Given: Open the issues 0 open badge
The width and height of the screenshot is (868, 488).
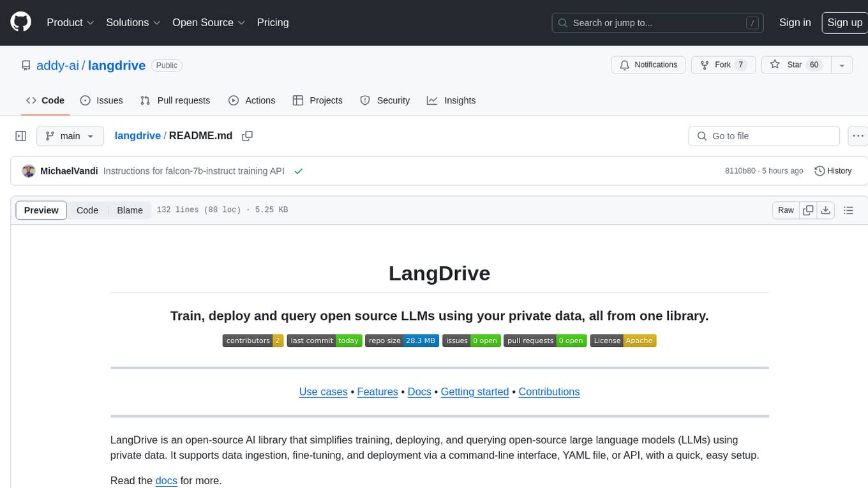Looking at the screenshot, I should tap(471, 340).
